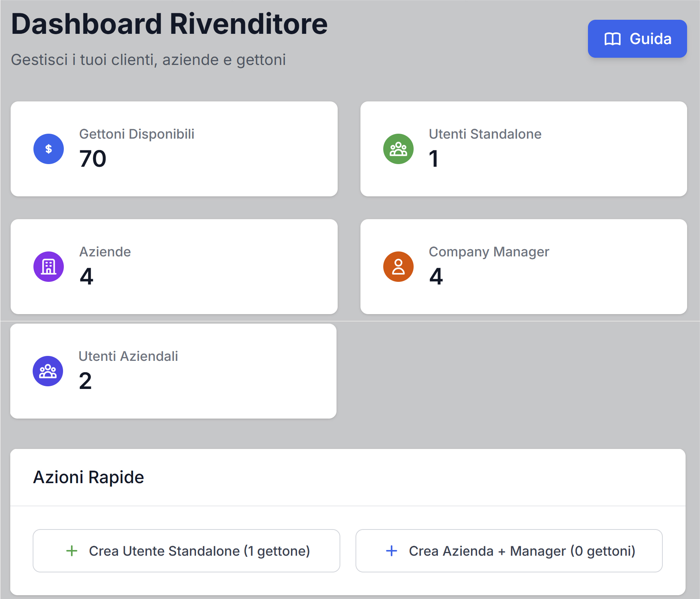The width and height of the screenshot is (700, 599).
Task: Open the Guida help guide
Action: coord(637,39)
